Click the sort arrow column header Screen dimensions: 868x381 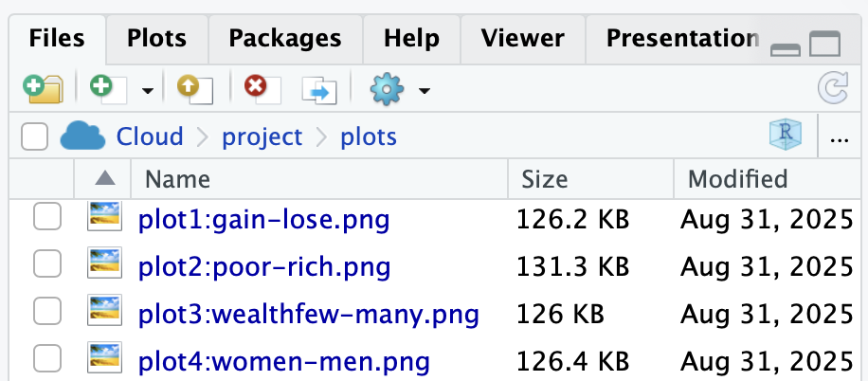pos(104,178)
